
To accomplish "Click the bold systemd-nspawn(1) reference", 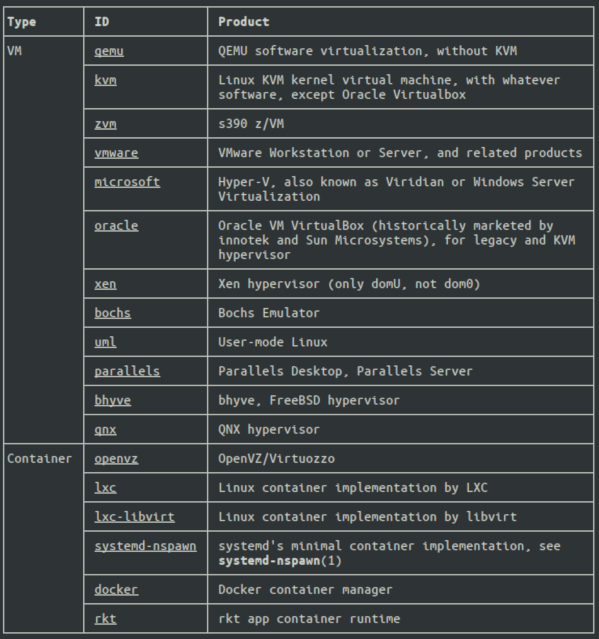I will pos(280,561).
